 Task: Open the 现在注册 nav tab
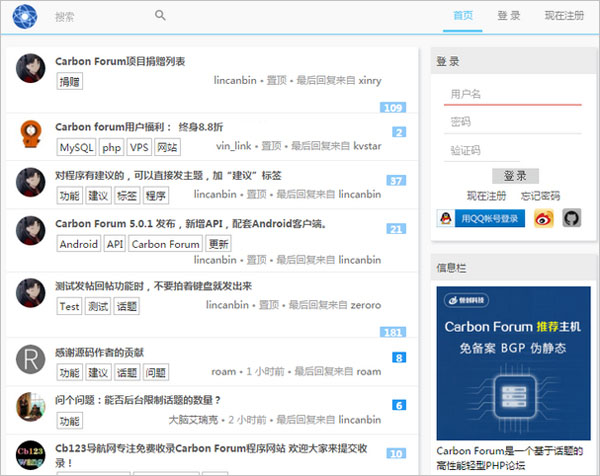564,16
